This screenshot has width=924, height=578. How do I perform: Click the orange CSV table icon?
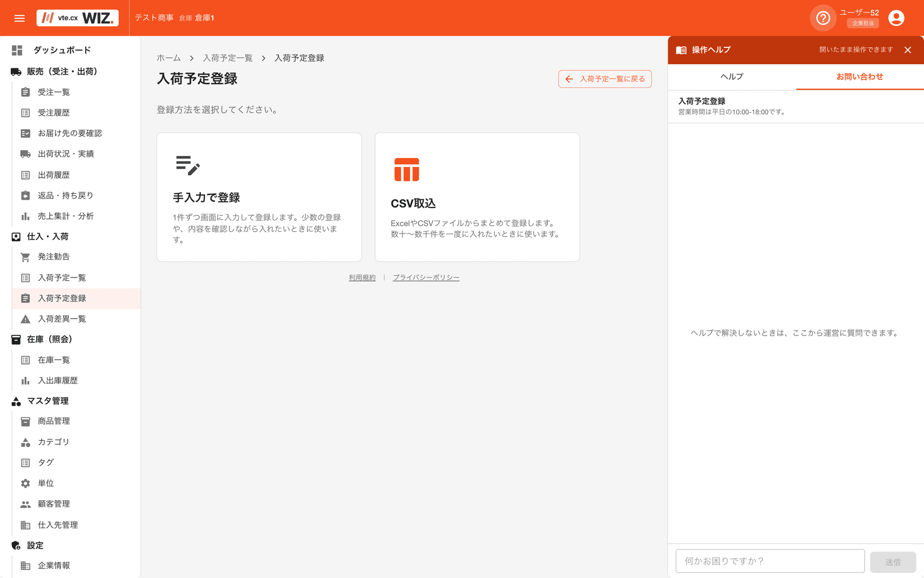407,170
